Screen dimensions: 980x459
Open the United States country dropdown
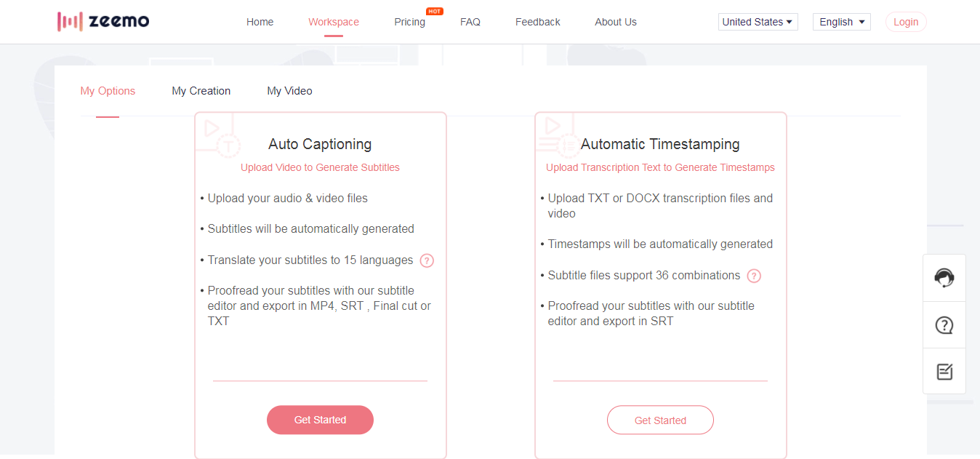click(758, 21)
